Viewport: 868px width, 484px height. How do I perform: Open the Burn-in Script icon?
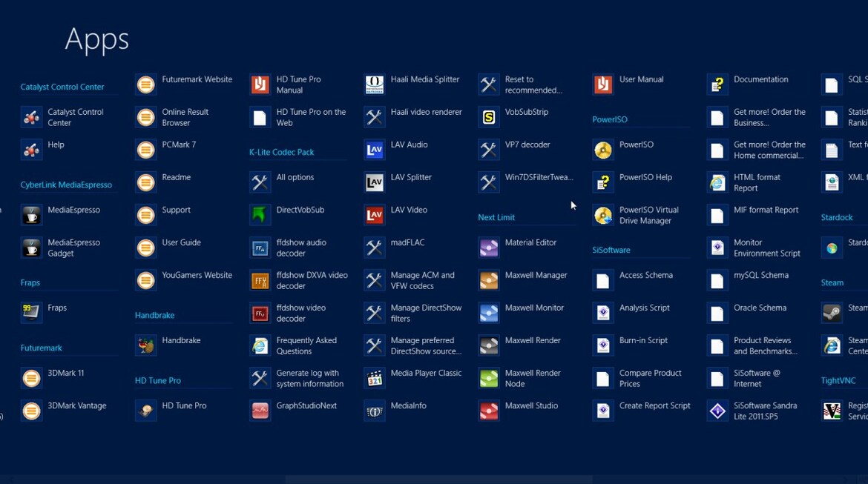click(603, 345)
